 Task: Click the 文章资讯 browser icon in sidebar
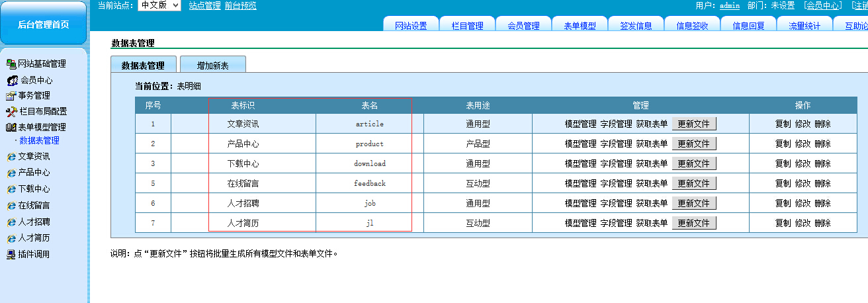click(11, 157)
